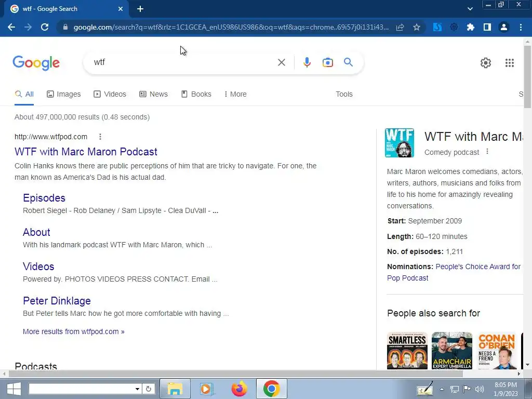
Task: Open the Action Center flag icon
Action: (467, 389)
